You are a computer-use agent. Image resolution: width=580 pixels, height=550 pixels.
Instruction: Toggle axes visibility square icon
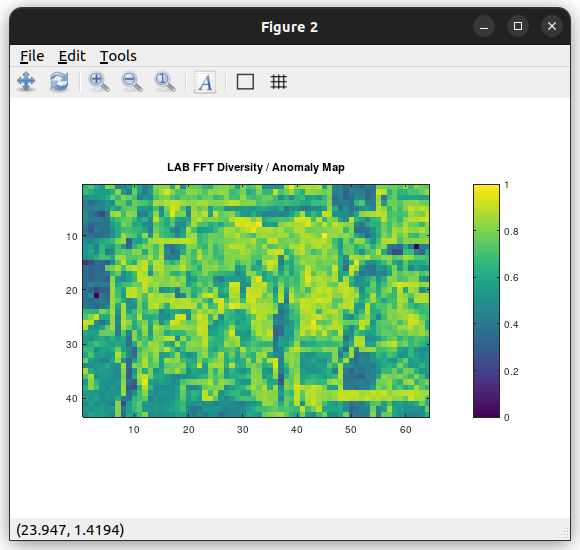click(x=245, y=82)
